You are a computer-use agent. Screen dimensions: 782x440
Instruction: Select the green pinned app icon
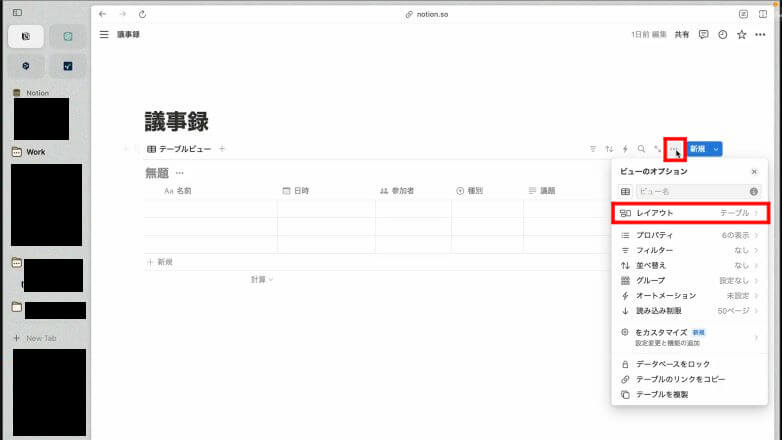(x=68, y=36)
